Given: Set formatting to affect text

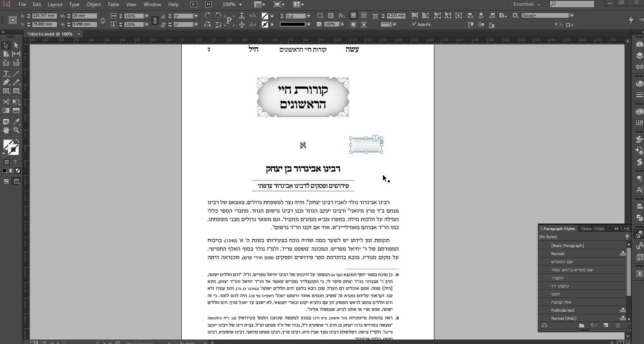Looking at the screenshot, I should (x=16, y=162).
